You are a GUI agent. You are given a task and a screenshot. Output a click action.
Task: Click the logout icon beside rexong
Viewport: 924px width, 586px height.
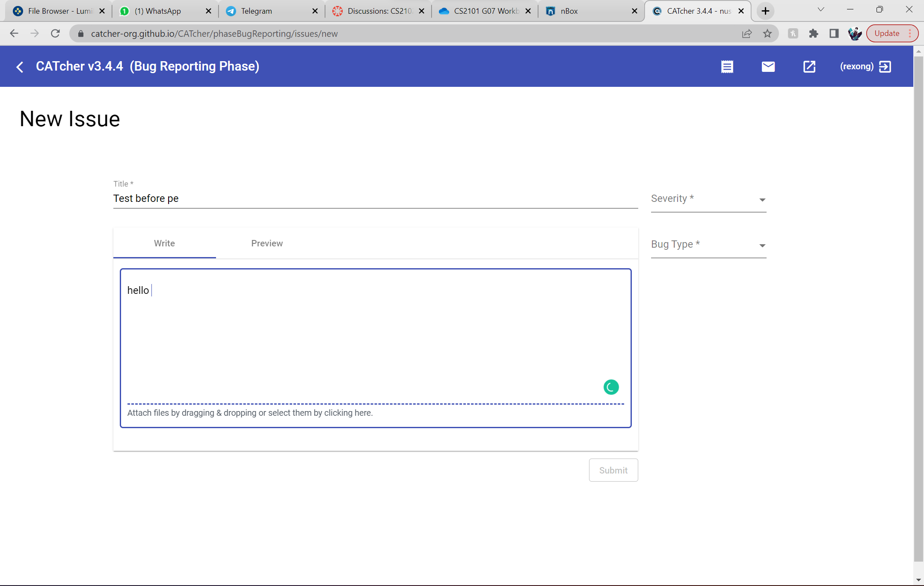(x=885, y=67)
